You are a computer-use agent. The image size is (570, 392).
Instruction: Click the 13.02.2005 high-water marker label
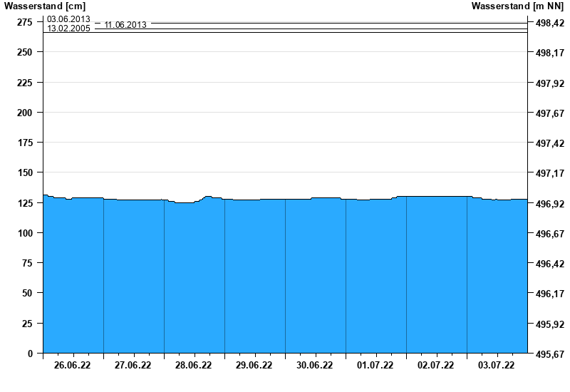pyautogui.click(x=68, y=29)
